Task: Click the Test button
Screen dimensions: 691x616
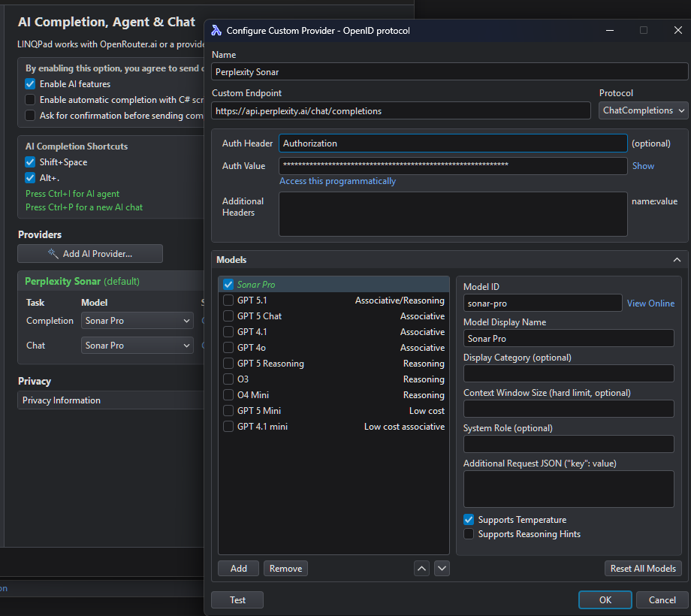Action: [237, 599]
